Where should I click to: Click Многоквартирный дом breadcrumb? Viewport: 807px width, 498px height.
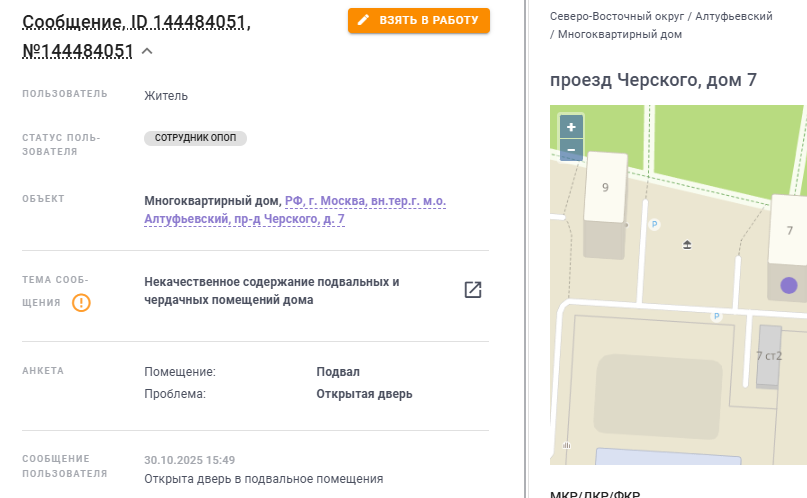point(620,34)
